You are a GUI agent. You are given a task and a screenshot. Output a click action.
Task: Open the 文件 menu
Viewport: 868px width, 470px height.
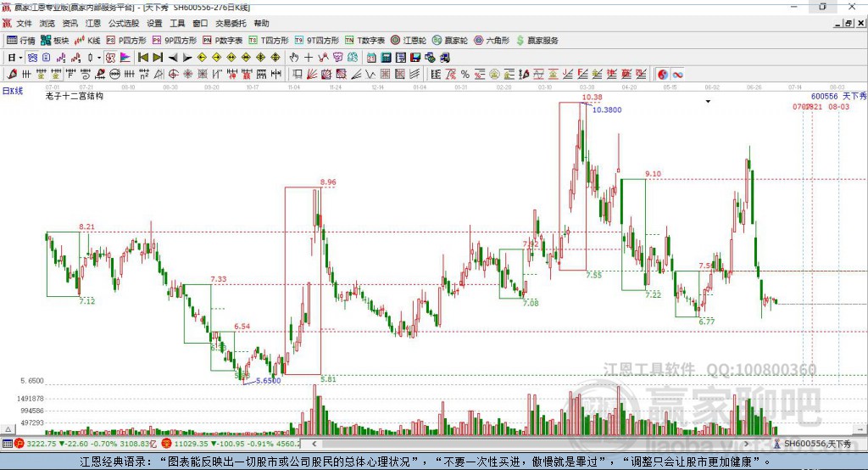coord(24,23)
